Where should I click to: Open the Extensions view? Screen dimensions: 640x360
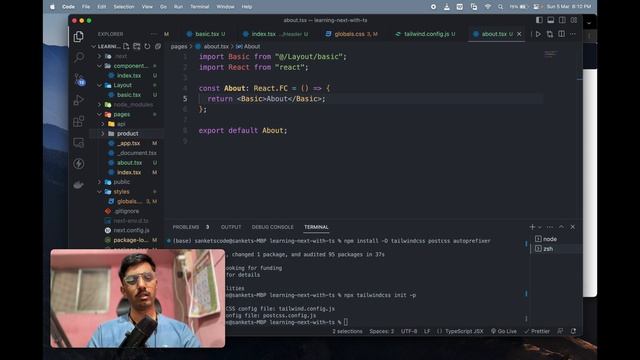tap(78, 121)
